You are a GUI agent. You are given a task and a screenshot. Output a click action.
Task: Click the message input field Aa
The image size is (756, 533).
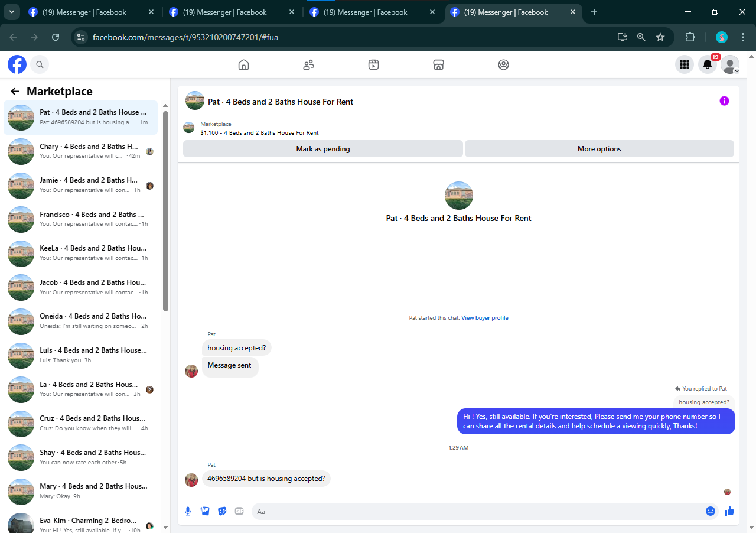[x=478, y=511]
